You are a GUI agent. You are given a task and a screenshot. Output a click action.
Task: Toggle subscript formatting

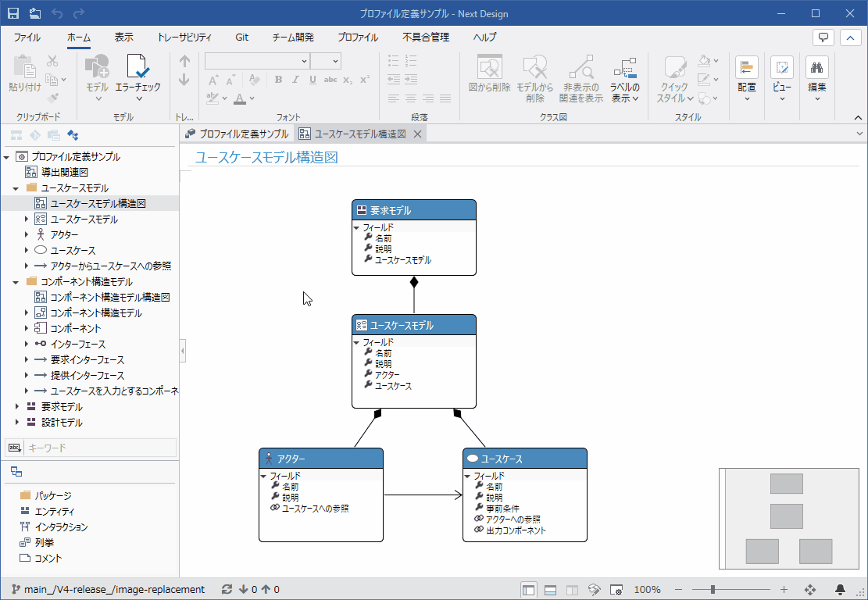348,80
